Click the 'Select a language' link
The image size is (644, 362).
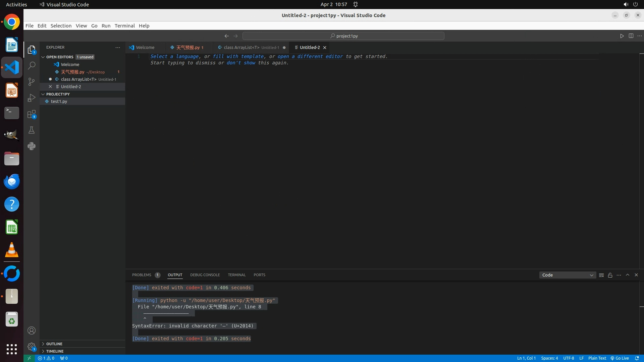(174, 56)
